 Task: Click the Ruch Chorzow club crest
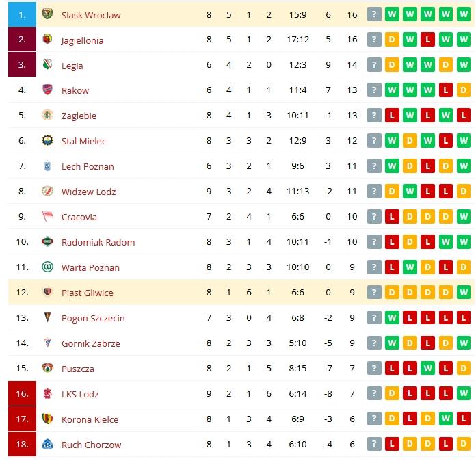(47, 444)
